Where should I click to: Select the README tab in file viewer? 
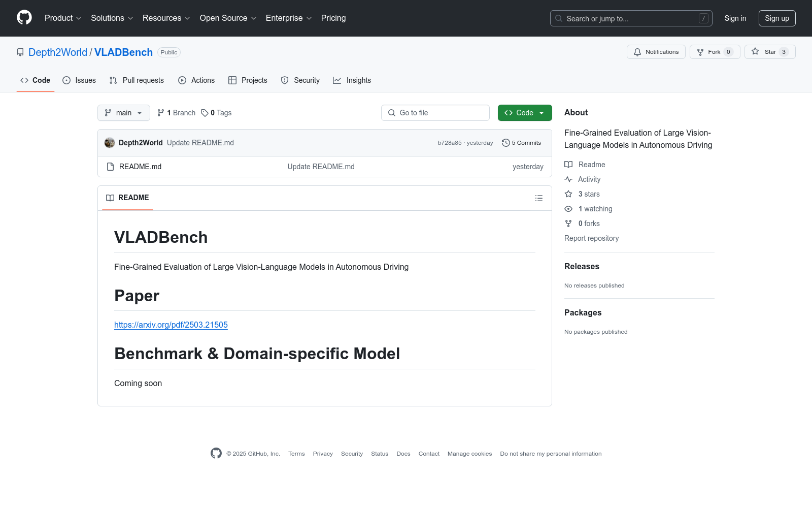tap(127, 198)
